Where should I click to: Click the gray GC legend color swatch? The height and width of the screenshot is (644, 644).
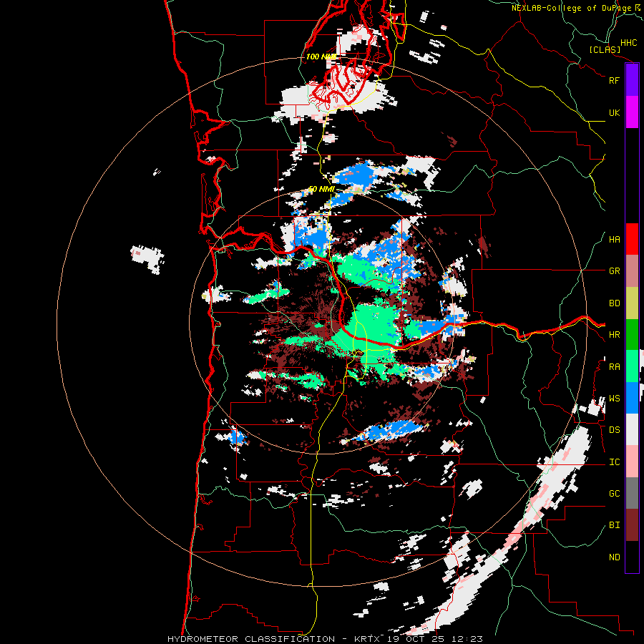[x=632, y=493]
